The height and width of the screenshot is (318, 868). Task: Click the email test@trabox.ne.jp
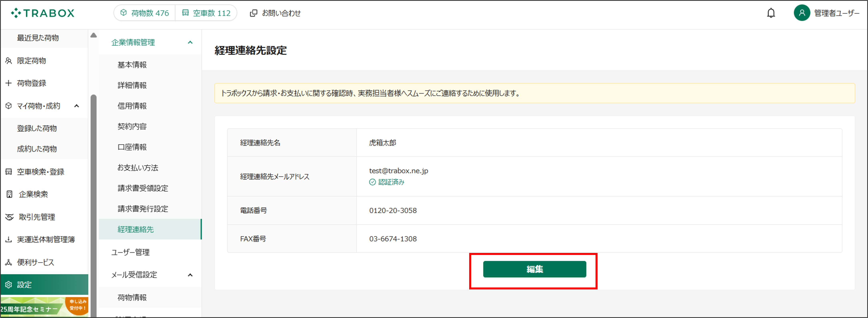(x=398, y=171)
